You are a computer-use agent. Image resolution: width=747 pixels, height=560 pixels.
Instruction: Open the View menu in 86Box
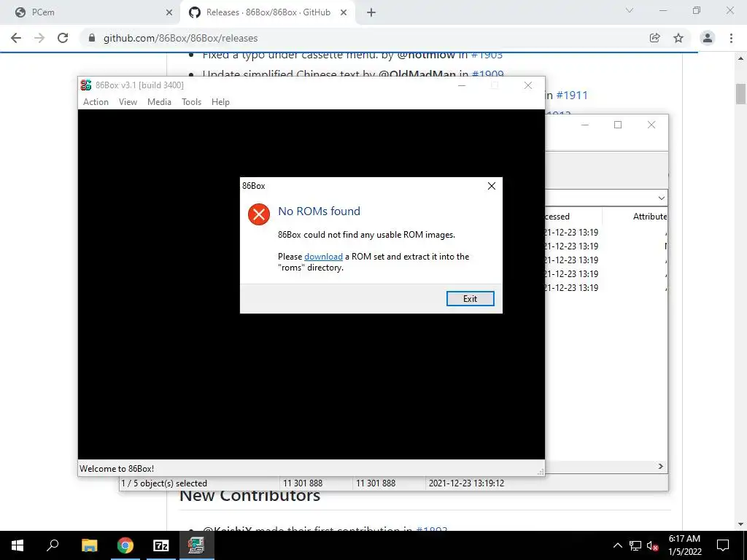tap(128, 102)
